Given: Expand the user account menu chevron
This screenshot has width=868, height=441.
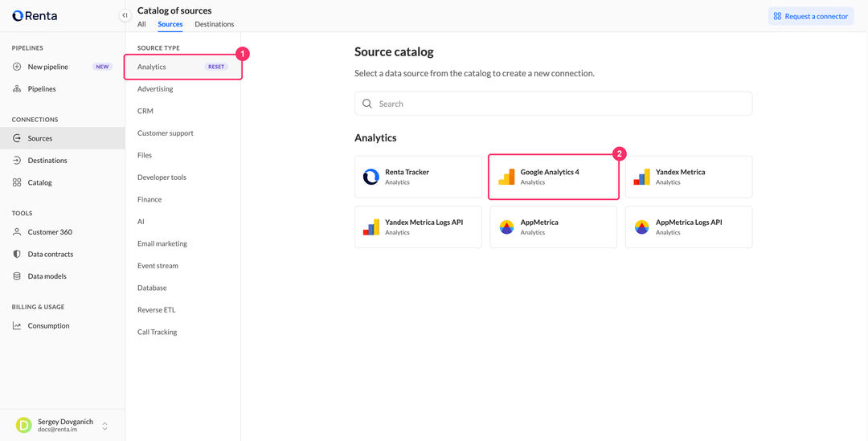Looking at the screenshot, I should (x=104, y=426).
